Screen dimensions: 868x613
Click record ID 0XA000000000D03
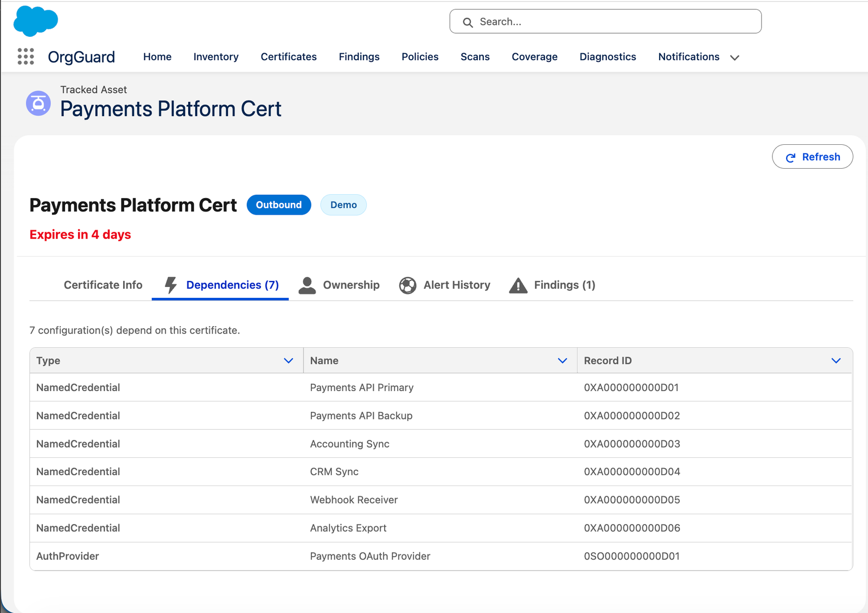tap(632, 444)
